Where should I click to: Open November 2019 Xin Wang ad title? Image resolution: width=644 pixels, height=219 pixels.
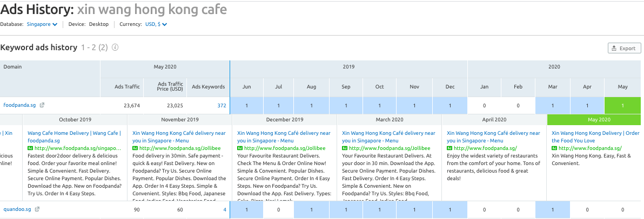tap(179, 137)
